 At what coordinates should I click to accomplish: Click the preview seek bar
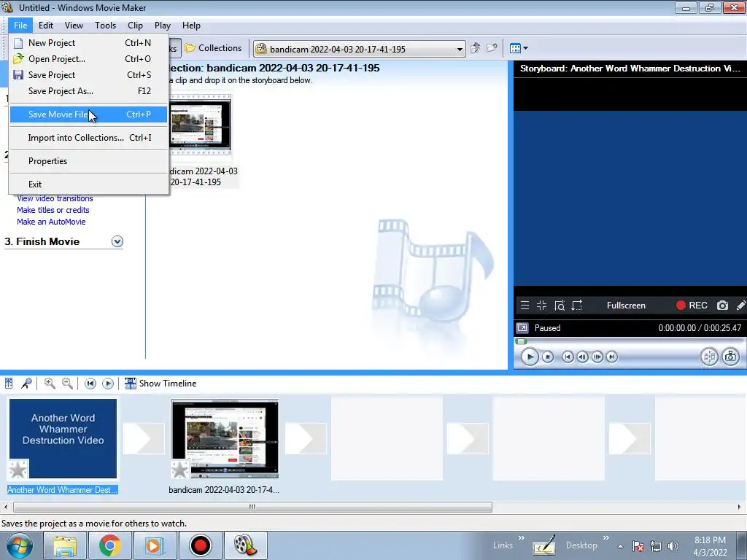click(x=629, y=341)
